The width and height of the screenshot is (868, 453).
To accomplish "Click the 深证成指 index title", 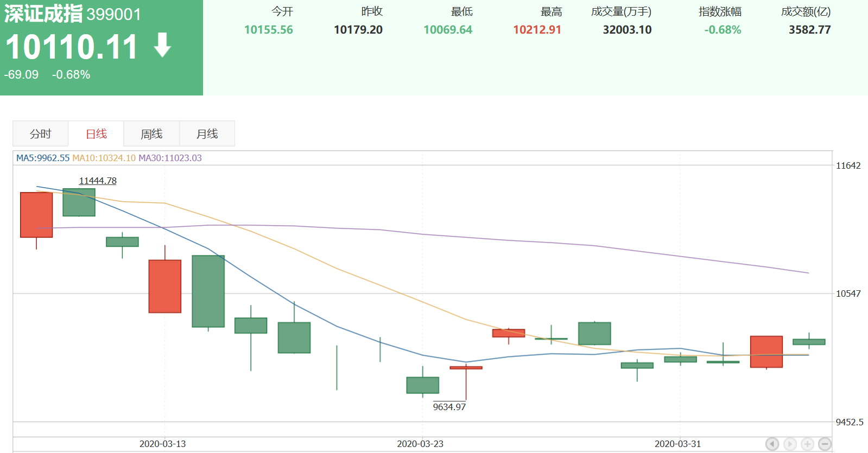I will pyautogui.click(x=43, y=14).
